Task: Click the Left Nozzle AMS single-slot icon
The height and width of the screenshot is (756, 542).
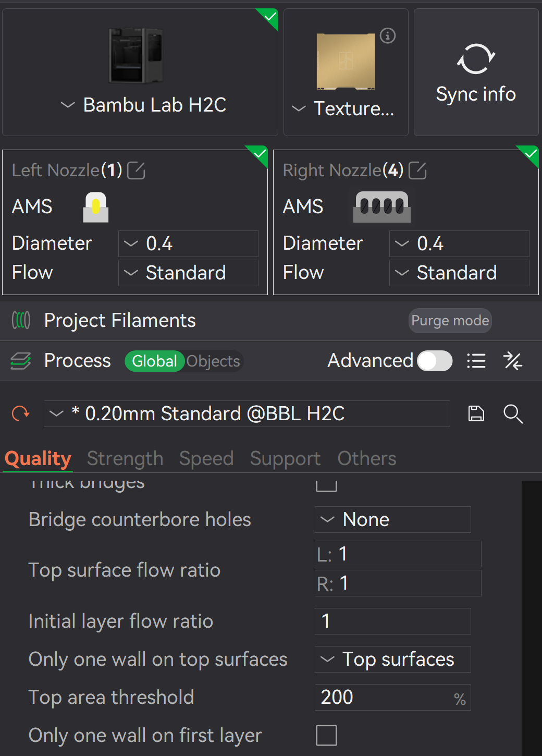Action: click(x=96, y=207)
